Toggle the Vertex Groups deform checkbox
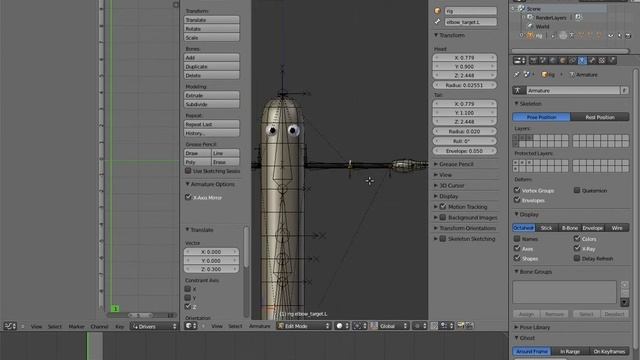Screen dimensions: 640x360 517,190
